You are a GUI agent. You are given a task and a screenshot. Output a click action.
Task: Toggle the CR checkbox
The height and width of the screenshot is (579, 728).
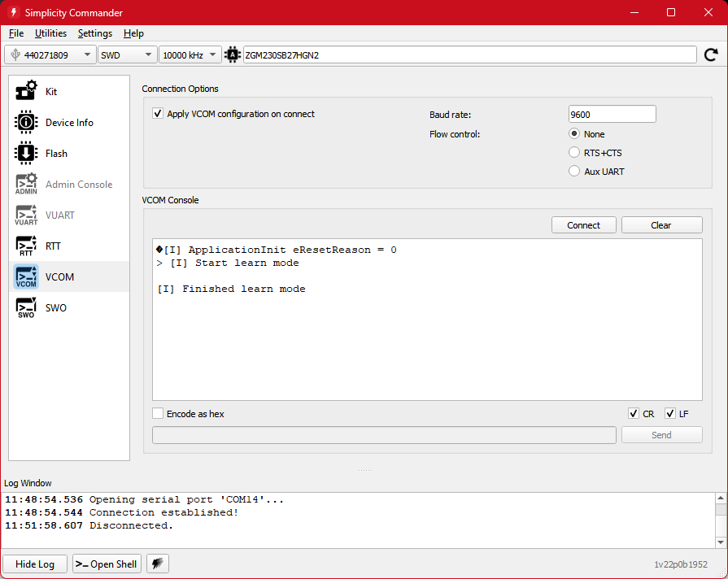coord(634,413)
